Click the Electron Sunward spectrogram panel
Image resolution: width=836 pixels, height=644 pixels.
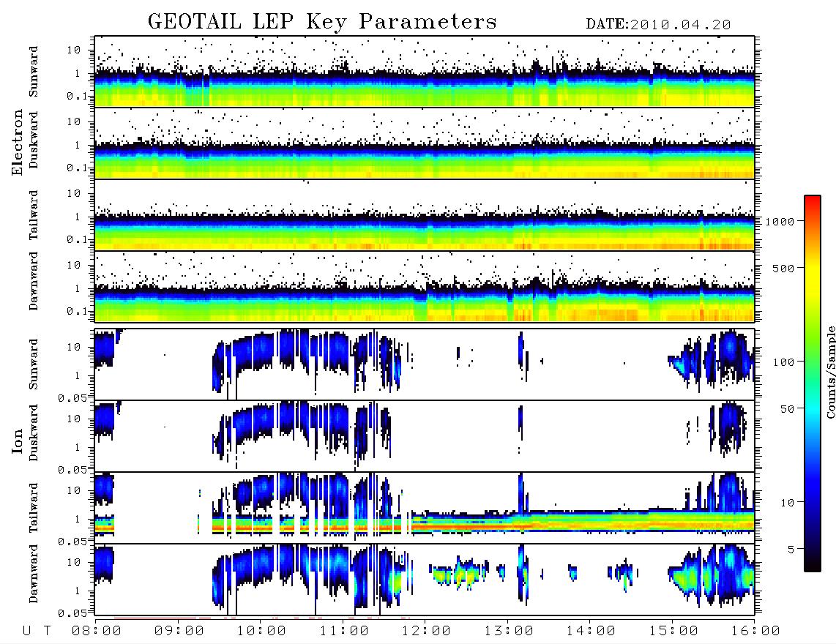click(x=425, y=72)
